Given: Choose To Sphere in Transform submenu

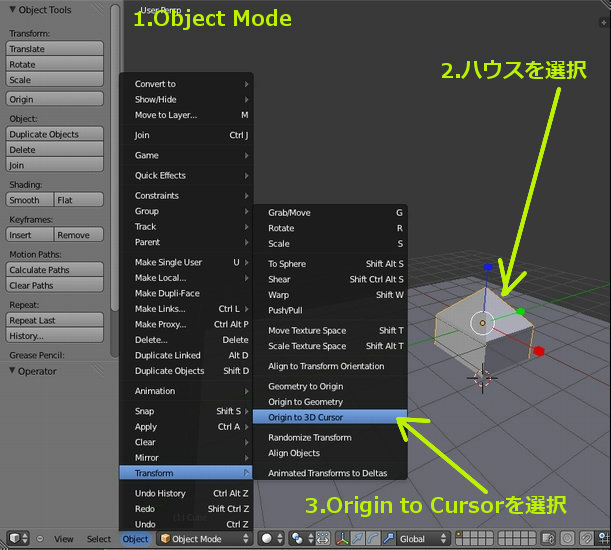Looking at the screenshot, I should 330,264.
